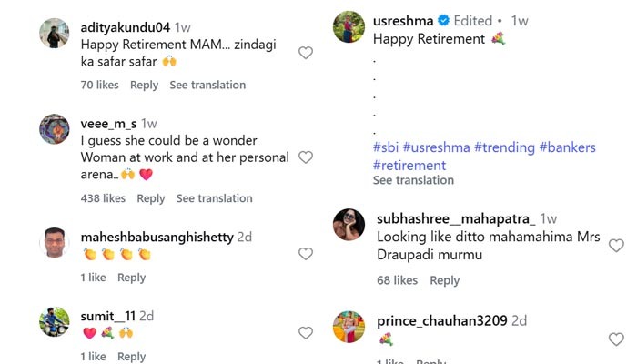The image size is (637, 364).
Task: Open veee_m_s's avatar
Action: (55, 129)
